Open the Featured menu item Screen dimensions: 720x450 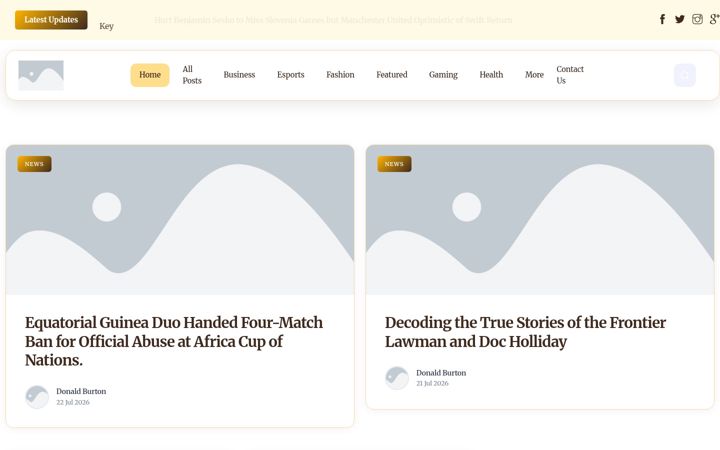tap(392, 75)
